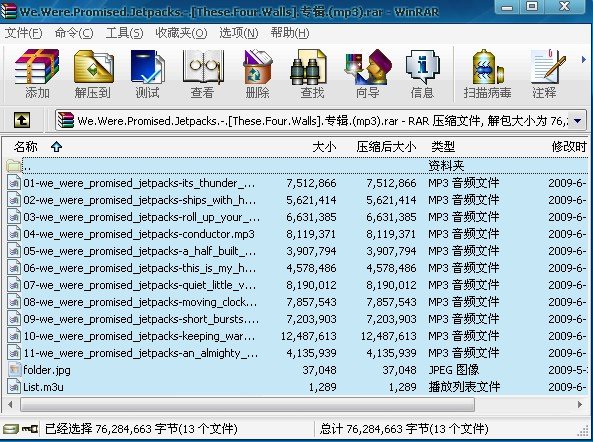The image size is (593, 442).
Task: Open the Commands (命令) menu
Action: click(x=74, y=33)
